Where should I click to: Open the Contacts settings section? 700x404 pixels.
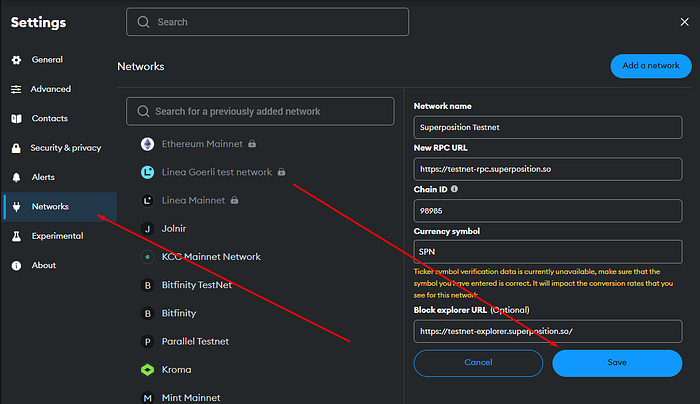click(x=58, y=119)
